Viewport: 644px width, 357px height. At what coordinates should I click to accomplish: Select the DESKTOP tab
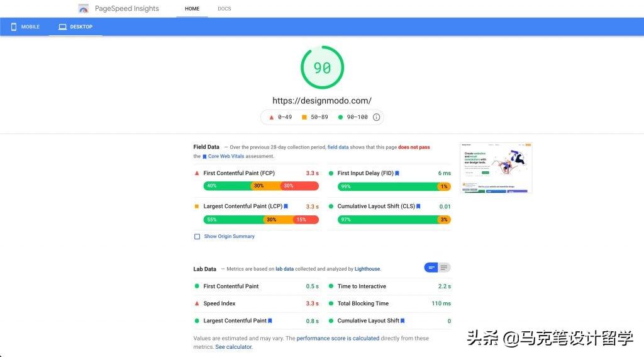click(x=75, y=26)
